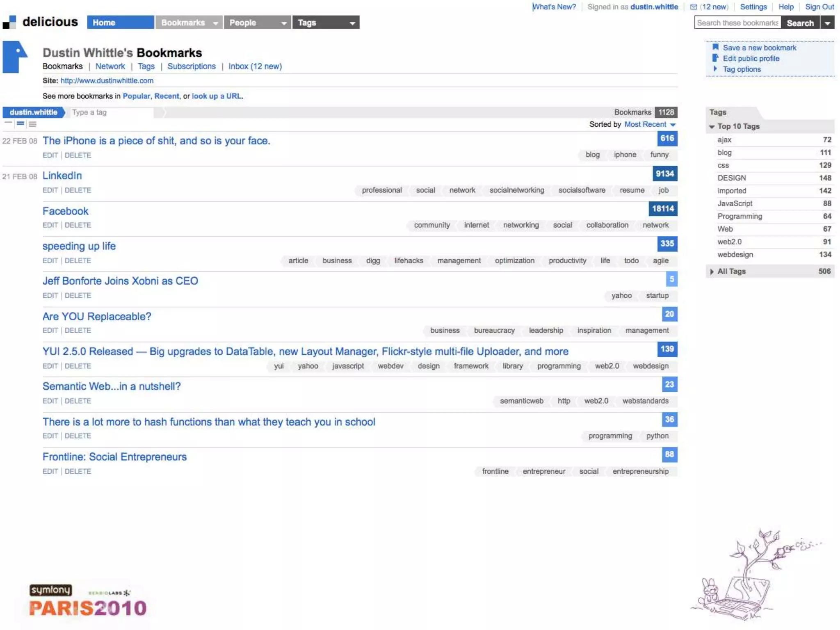Click the 9134 save count badge for LinkedIn
The image size is (840, 630).
[x=664, y=173]
